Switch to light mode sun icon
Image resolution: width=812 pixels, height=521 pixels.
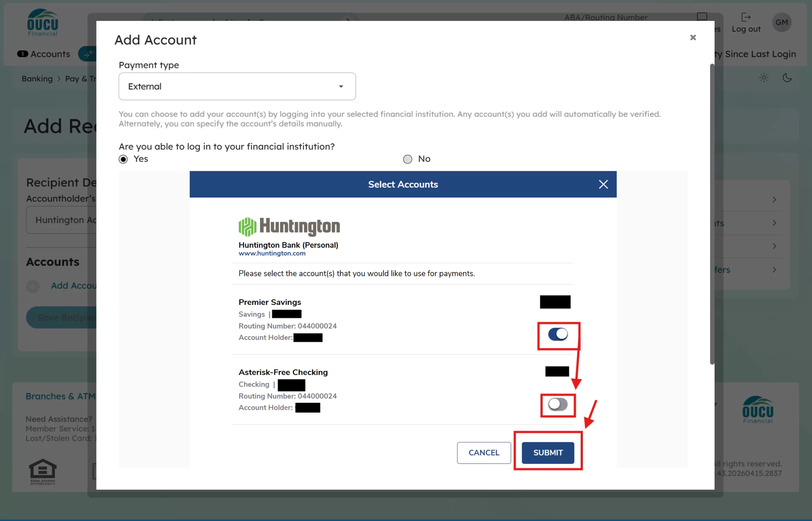(x=763, y=78)
